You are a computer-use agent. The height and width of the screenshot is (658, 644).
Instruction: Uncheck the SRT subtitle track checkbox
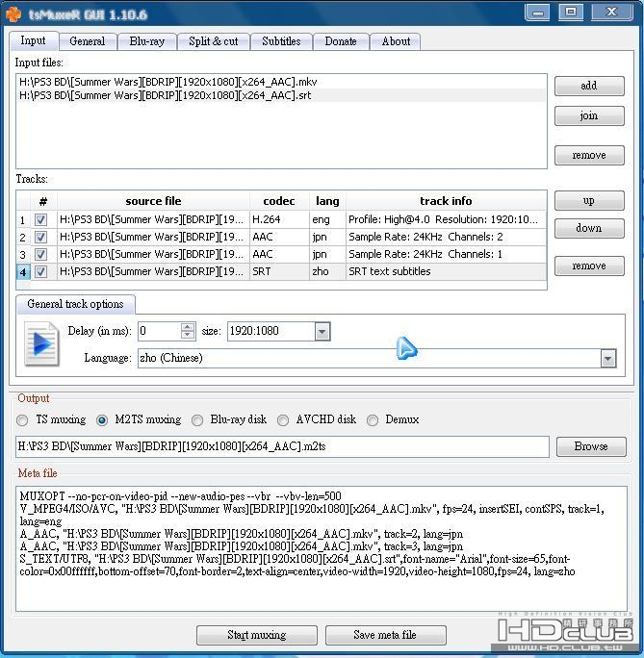[40, 271]
